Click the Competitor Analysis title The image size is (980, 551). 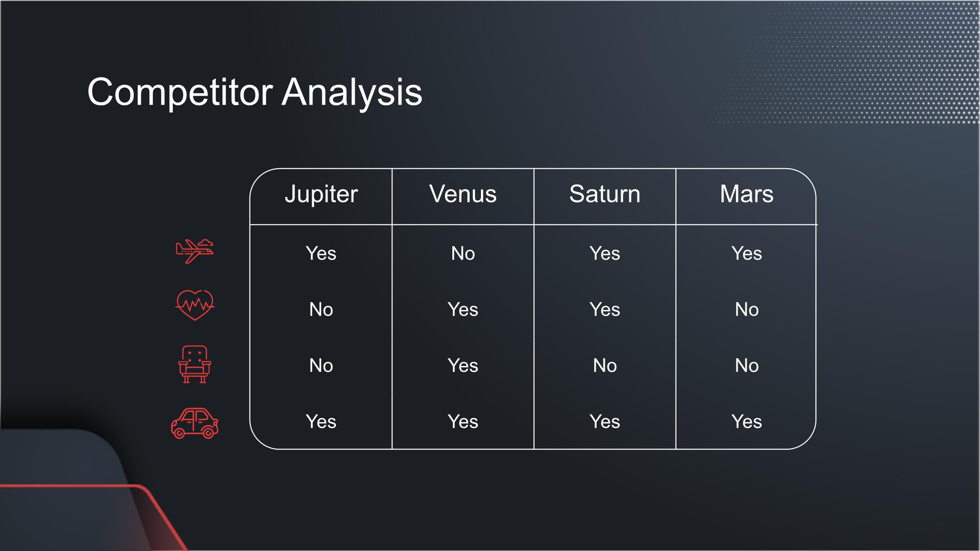click(255, 93)
